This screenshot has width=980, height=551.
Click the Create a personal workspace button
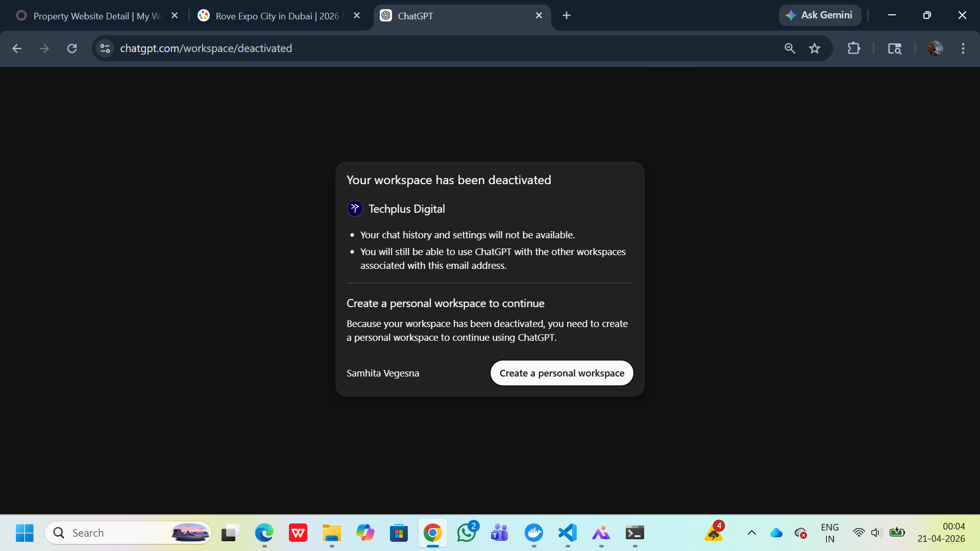[561, 373]
